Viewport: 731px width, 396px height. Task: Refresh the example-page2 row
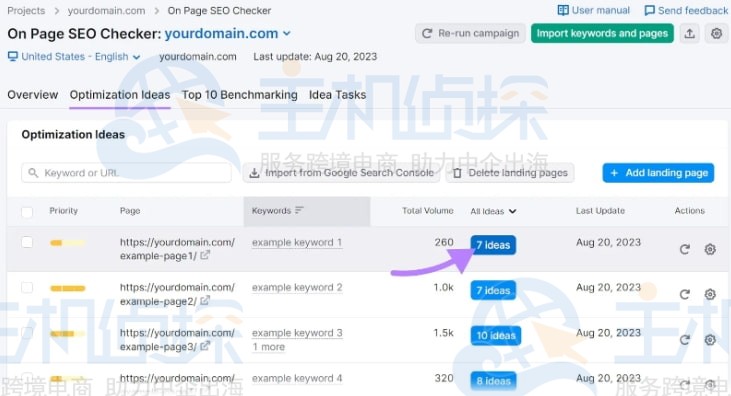pos(684,294)
